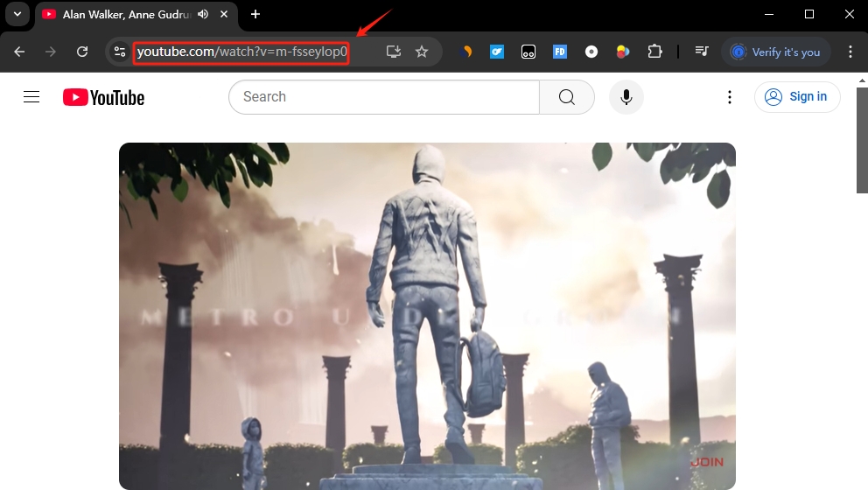Screen dimensions: 868x490
Task: Click the Sign in button
Action: (797, 97)
